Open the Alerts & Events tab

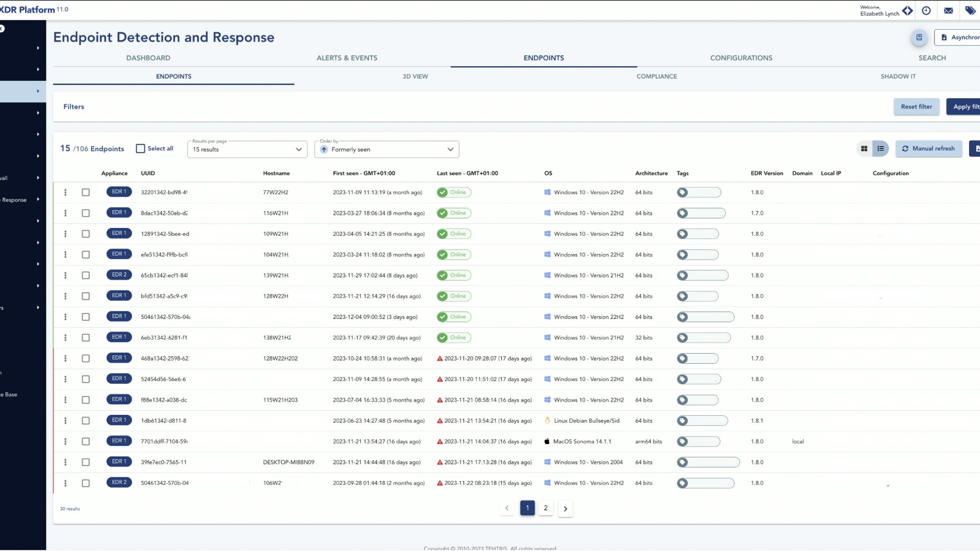click(346, 57)
